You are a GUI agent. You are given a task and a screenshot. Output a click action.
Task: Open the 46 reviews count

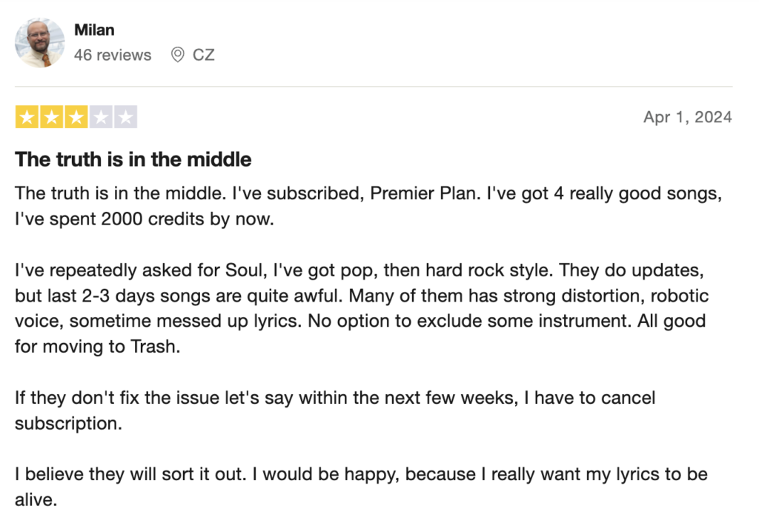point(113,55)
